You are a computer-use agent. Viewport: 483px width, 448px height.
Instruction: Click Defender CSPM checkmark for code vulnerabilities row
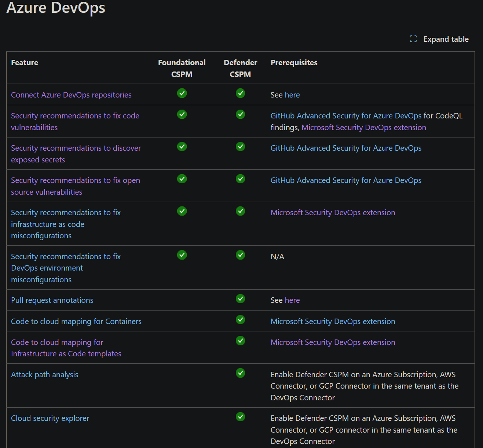[241, 114]
